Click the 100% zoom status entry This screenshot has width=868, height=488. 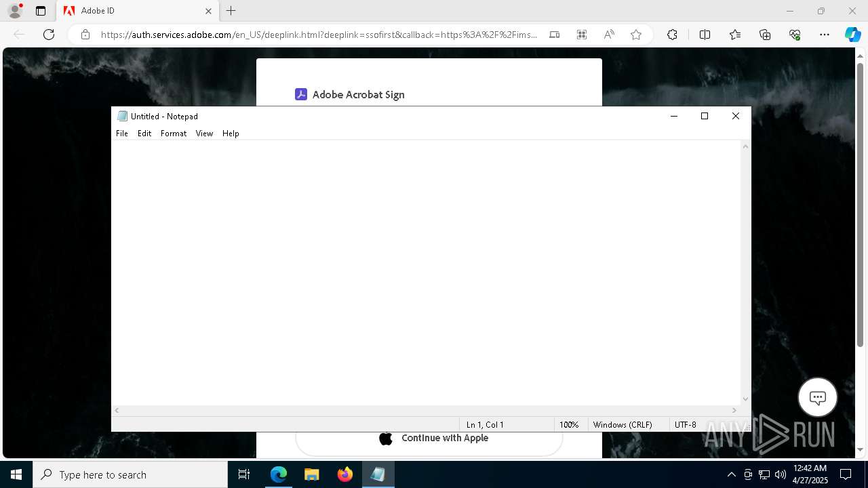pos(569,425)
